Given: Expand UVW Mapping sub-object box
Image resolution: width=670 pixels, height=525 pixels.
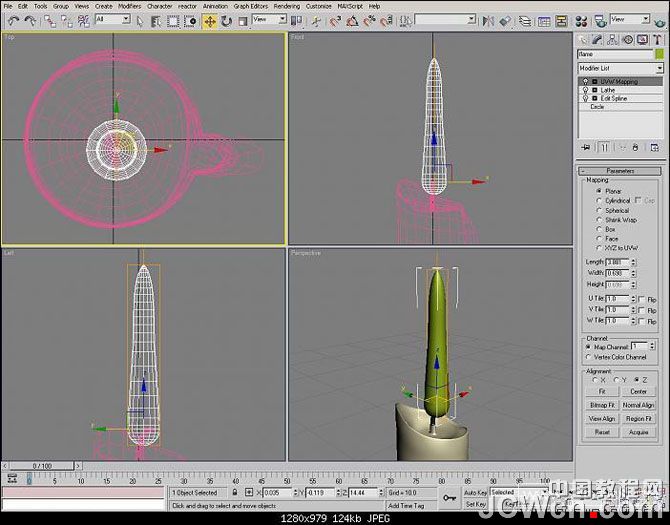Looking at the screenshot, I should 594,81.
